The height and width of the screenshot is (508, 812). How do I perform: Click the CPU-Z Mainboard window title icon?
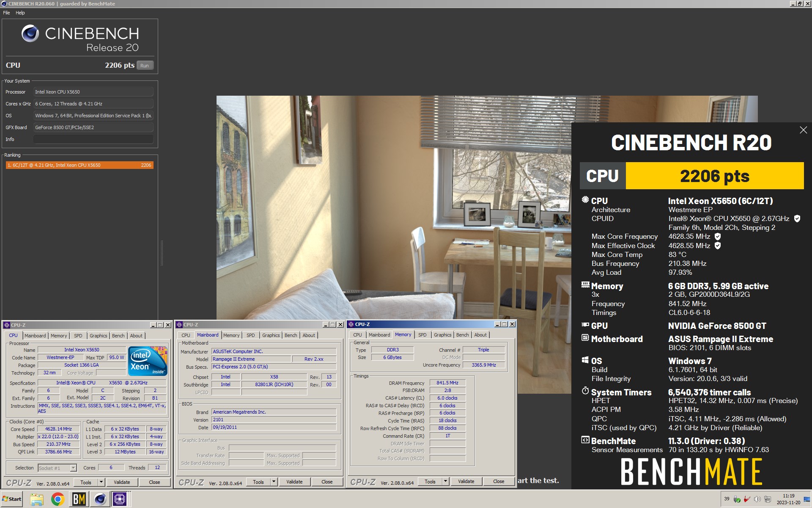(x=179, y=325)
